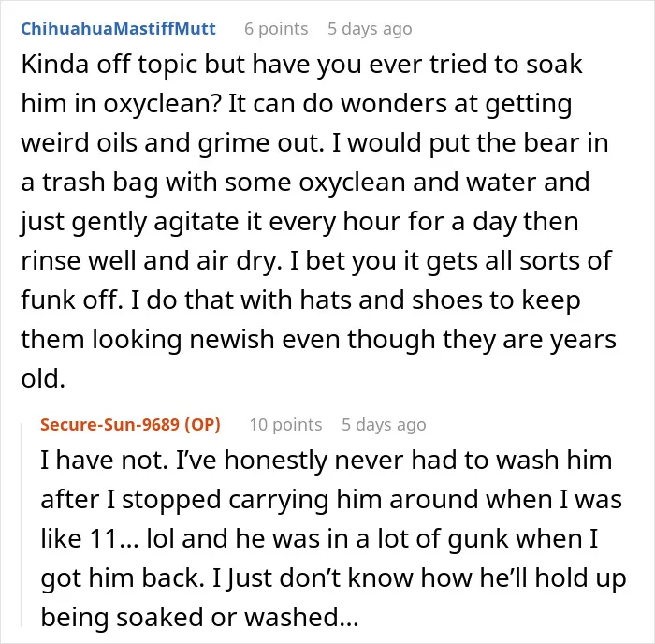Click the 6 points score label
This screenshot has height=644, width=655.
pos(276,29)
